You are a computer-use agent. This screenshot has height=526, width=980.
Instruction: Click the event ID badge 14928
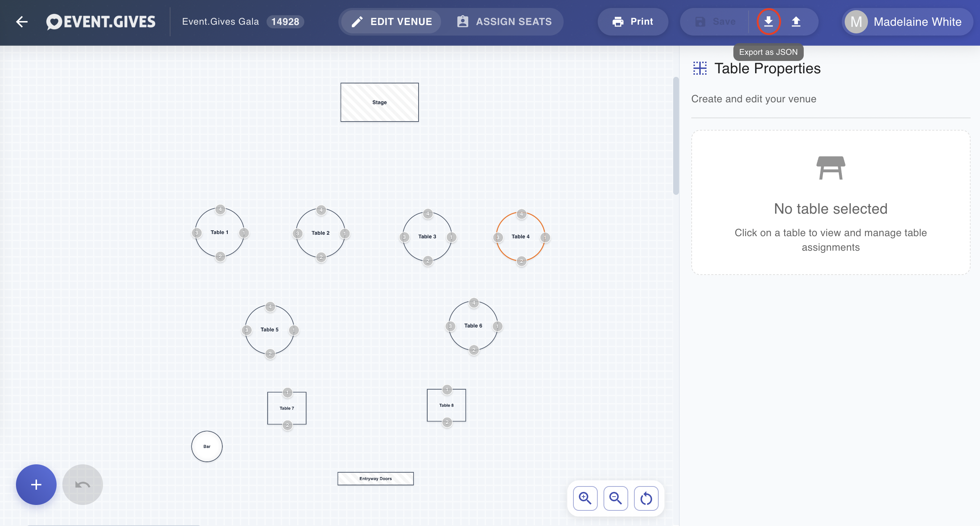pyautogui.click(x=285, y=22)
